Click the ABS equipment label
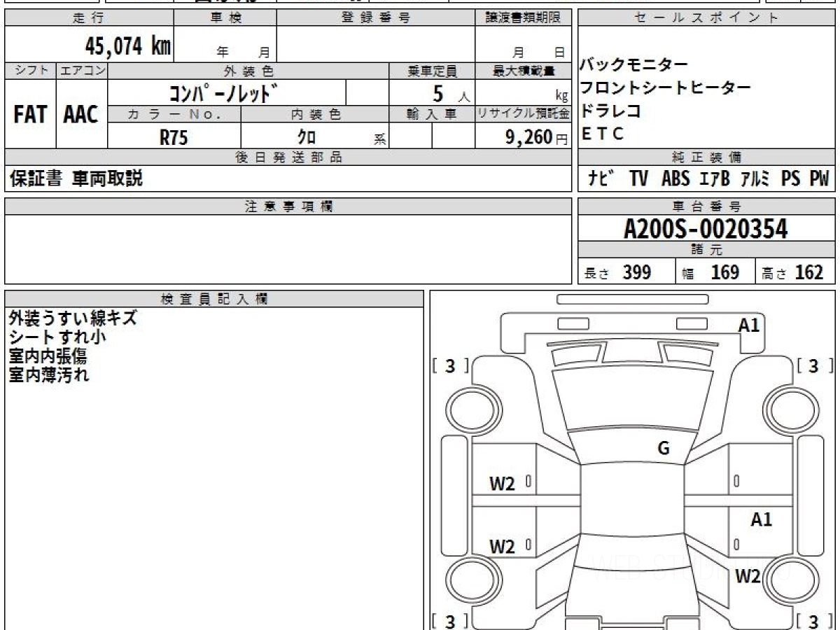 [x=675, y=179]
